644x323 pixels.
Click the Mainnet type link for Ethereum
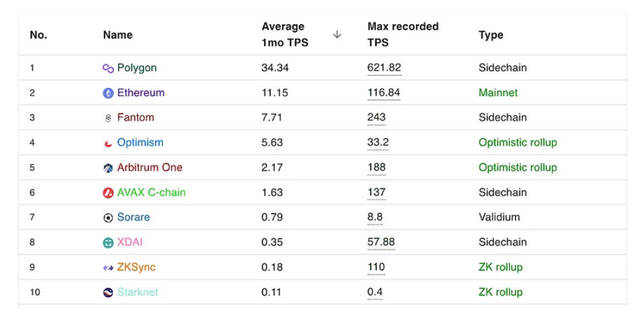click(x=498, y=93)
